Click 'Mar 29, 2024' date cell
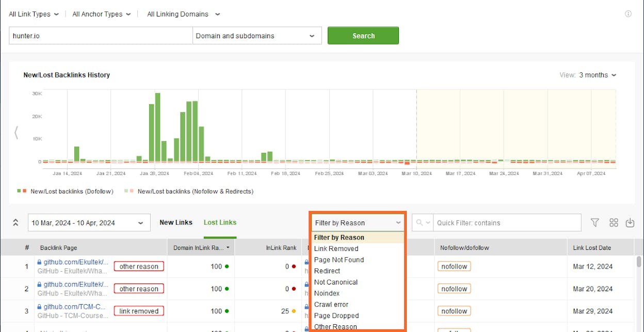The image size is (644, 332). (593, 311)
